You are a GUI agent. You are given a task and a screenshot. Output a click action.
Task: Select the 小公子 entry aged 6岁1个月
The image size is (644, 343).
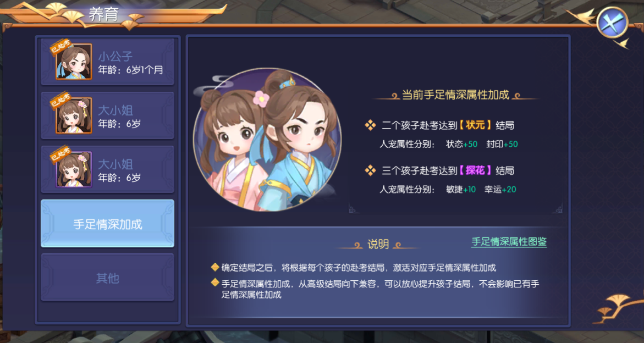108,62
